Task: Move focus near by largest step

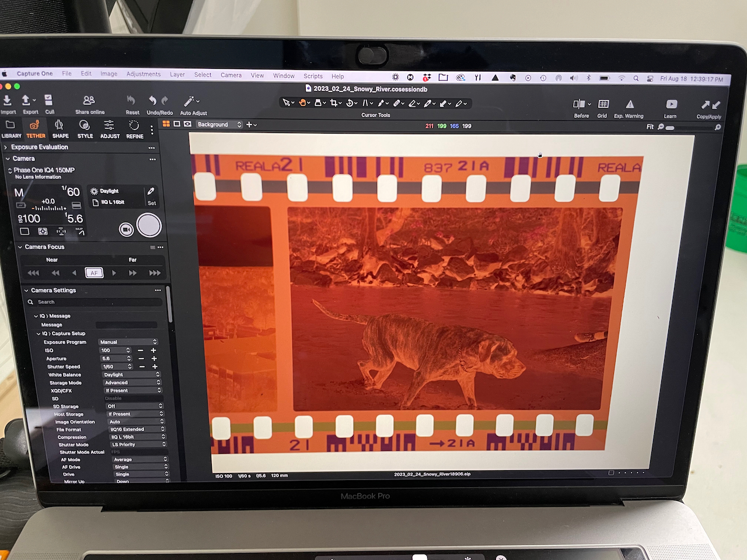Action: point(33,273)
